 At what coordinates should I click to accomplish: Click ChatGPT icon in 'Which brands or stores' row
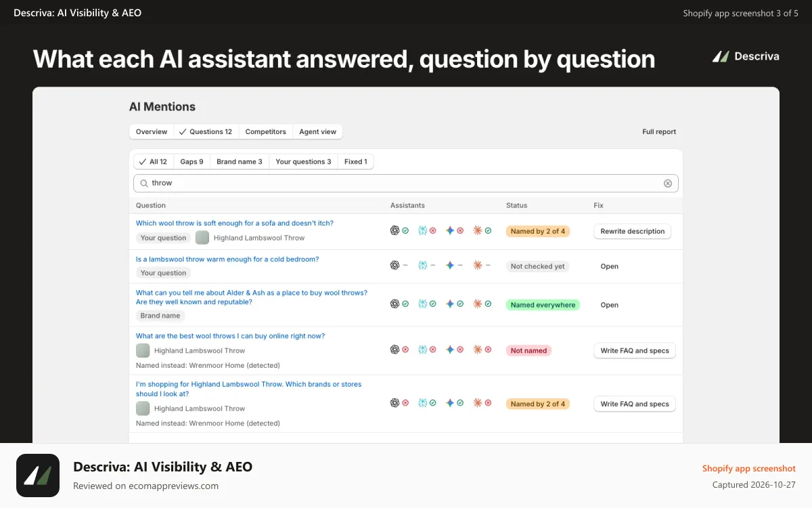click(x=394, y=403)
